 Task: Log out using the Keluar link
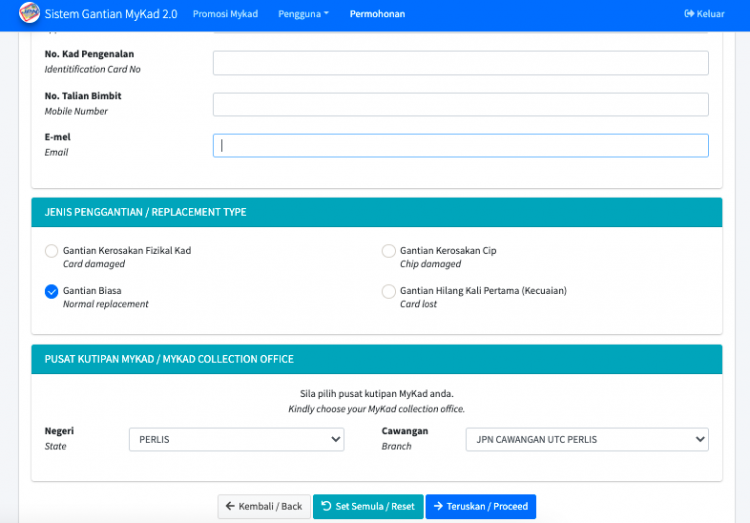704,14
